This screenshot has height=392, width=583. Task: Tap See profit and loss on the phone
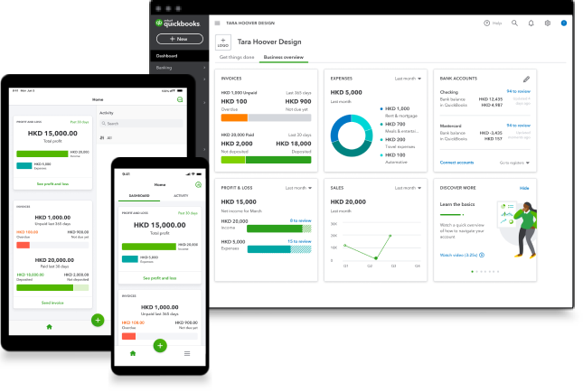point(160,278)
